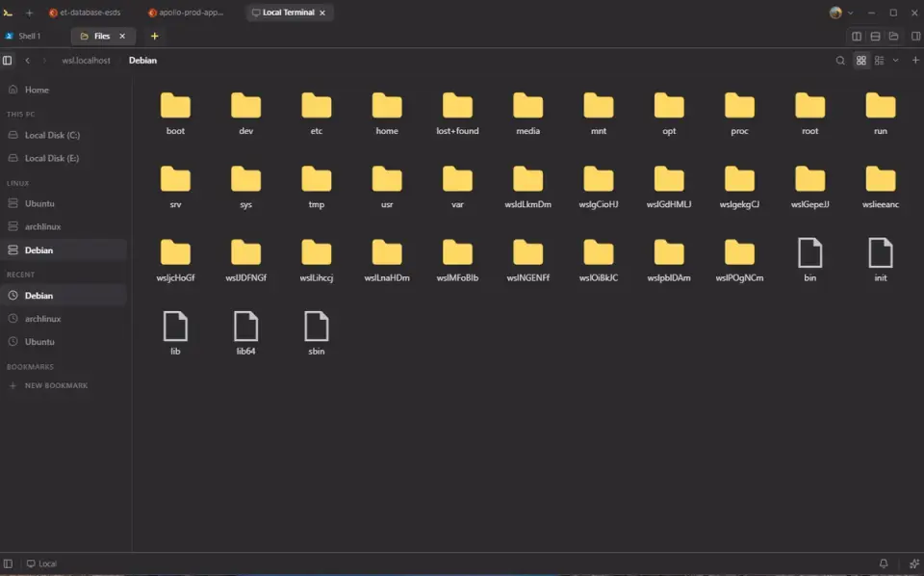Open new session with top plus
The width and height of the screenshot is (924, 576).
tap(29, 13)
